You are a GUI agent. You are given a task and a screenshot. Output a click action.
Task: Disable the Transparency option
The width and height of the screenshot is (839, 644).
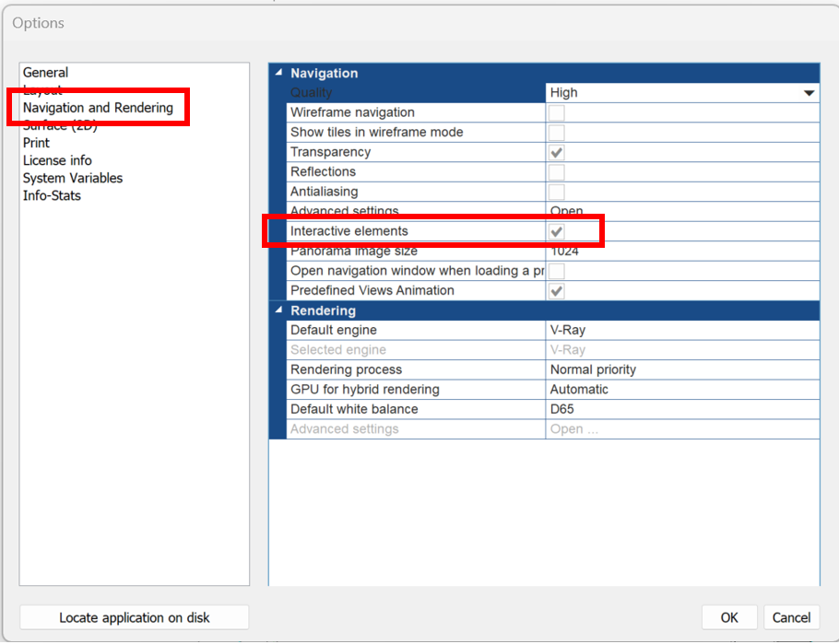point(556,151)
